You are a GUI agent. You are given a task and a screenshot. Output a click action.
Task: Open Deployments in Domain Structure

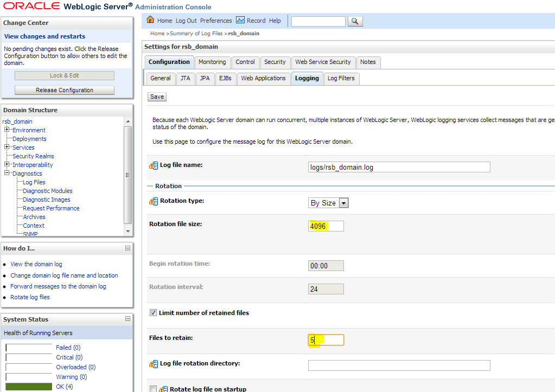click(29, 139)
